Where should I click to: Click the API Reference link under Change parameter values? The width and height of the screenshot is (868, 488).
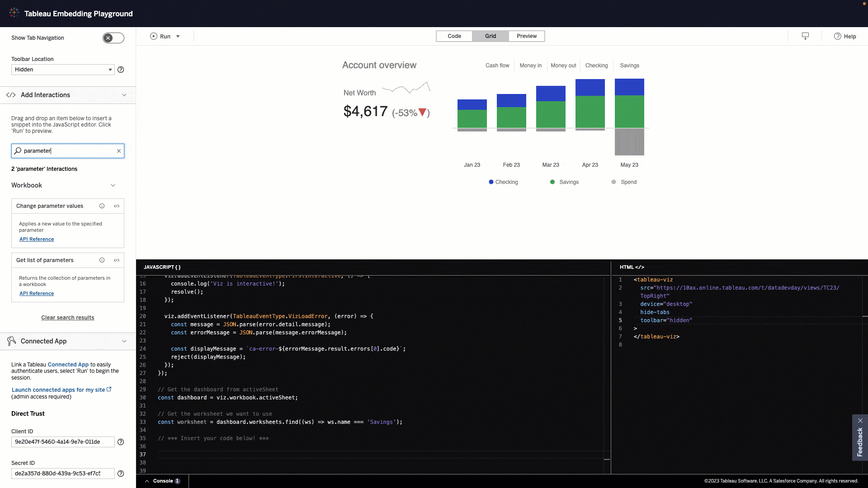36,239
